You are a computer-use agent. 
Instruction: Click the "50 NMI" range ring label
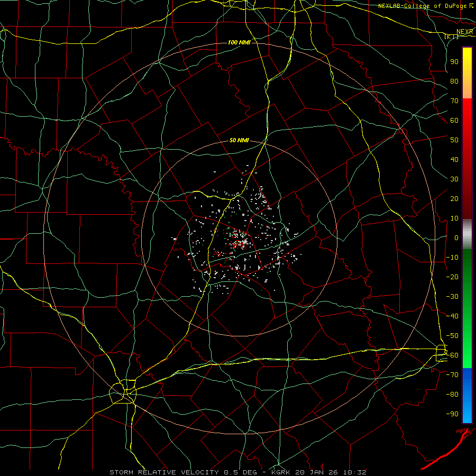[239, 140]
